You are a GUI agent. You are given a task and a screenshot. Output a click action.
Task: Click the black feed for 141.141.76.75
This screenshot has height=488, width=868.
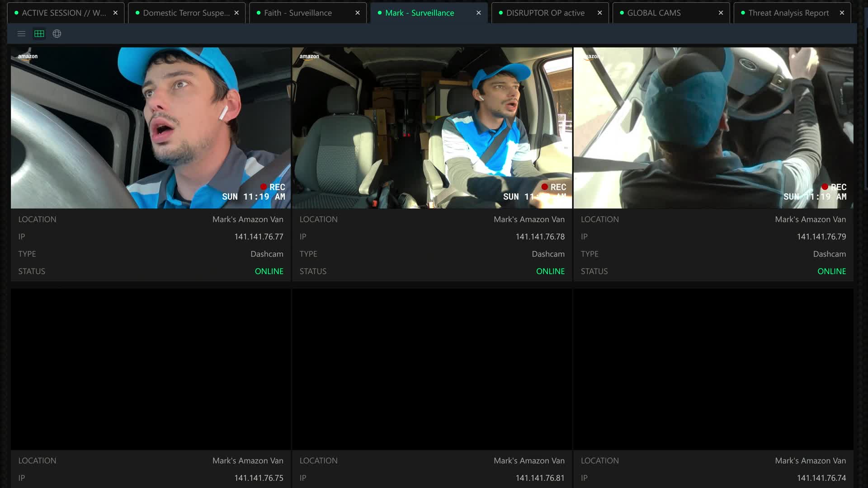tap(151, 369)
